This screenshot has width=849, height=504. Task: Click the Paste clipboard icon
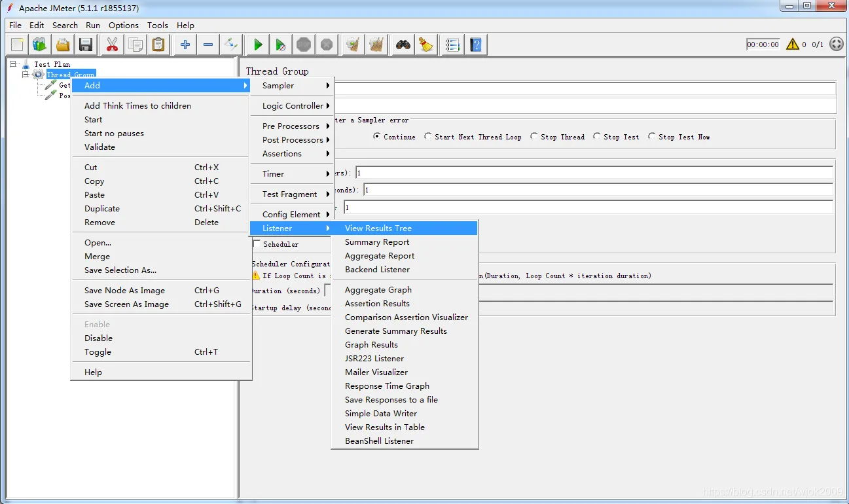(x=158, y=45)
